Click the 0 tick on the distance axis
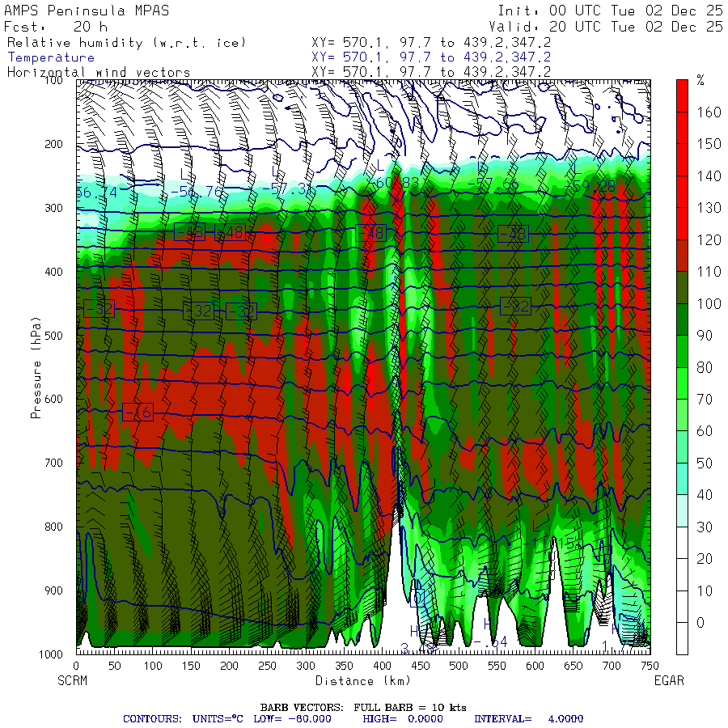728x728 pixels. tap(76, 666)
